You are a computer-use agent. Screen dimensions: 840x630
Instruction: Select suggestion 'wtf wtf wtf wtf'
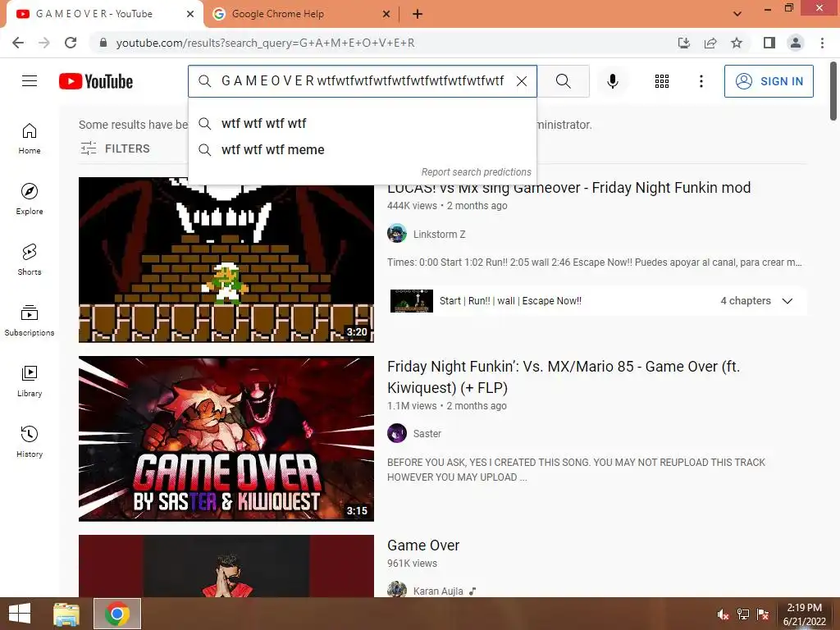coord(363,123)
